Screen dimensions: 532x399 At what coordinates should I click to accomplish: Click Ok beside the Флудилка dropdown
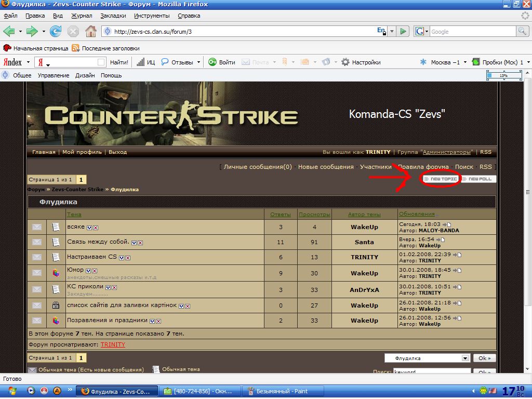485,358
